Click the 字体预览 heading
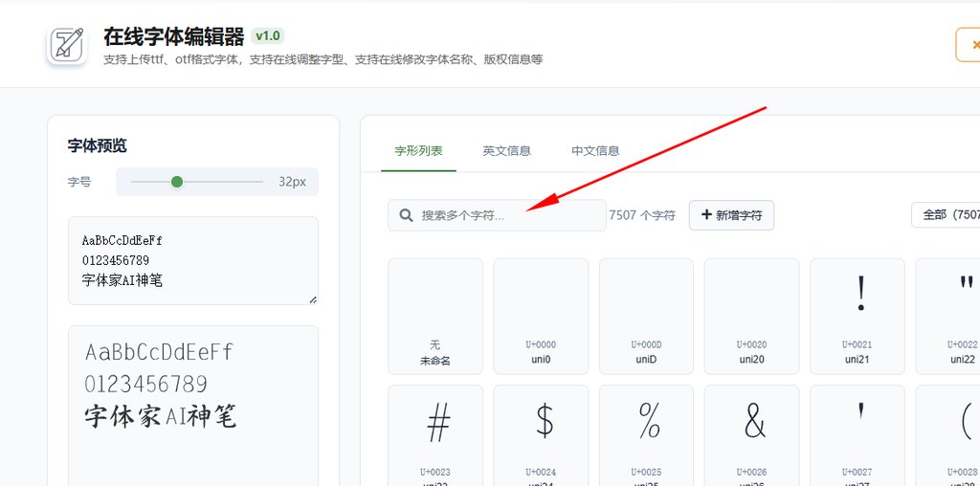 (97, 145)
